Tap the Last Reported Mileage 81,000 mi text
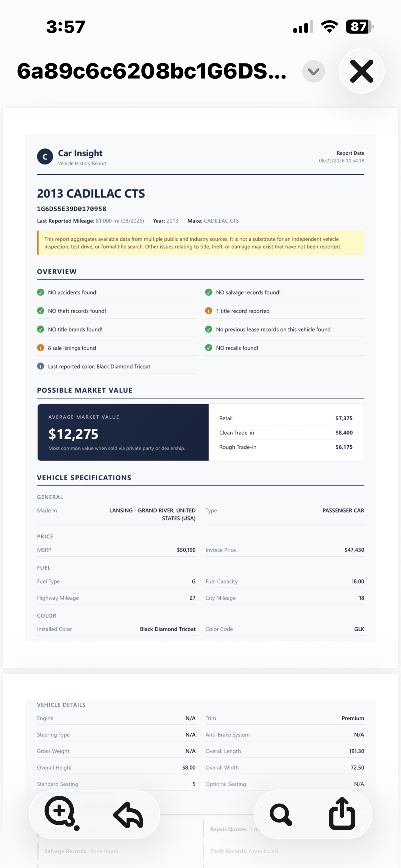The width and height of the screenshot is (401, 868). tap(90, 221)
